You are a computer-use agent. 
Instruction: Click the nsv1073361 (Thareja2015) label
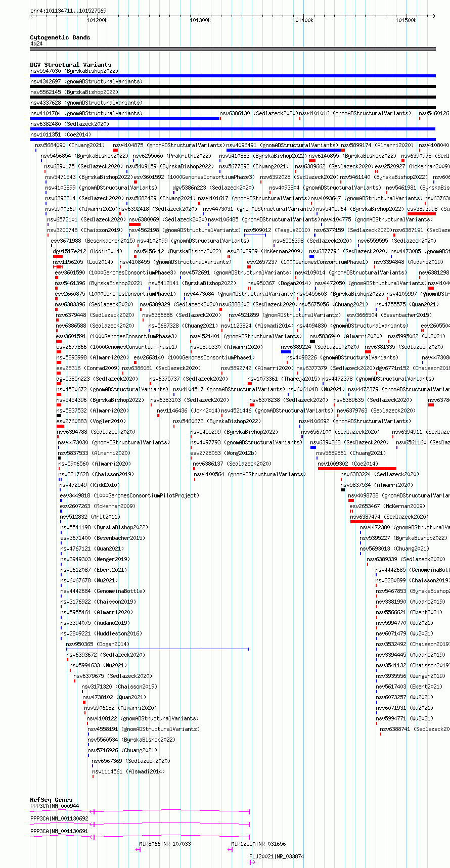tap(284, 379)
